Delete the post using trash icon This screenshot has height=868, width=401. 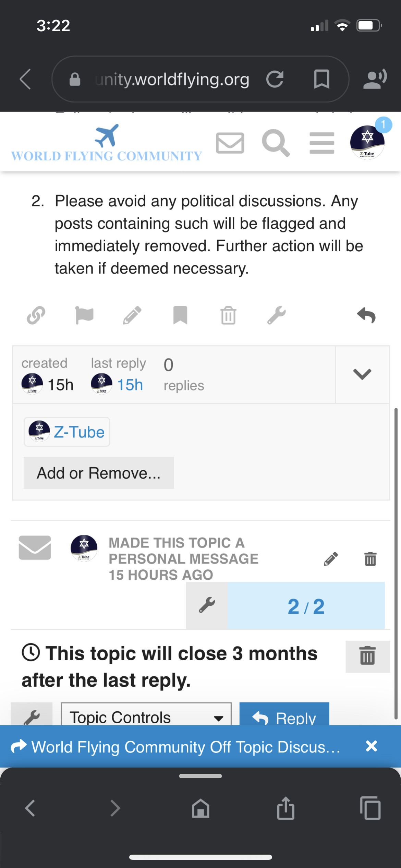tap(228, 315)
